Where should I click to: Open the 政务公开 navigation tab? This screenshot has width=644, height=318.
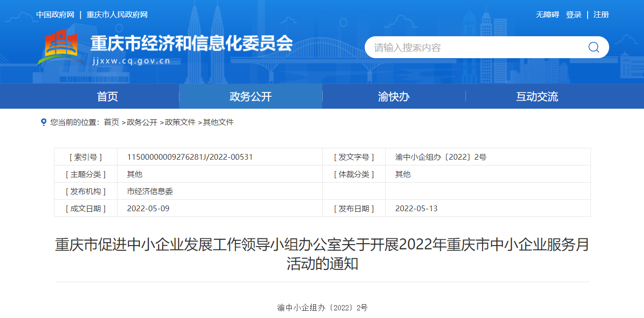251,97
